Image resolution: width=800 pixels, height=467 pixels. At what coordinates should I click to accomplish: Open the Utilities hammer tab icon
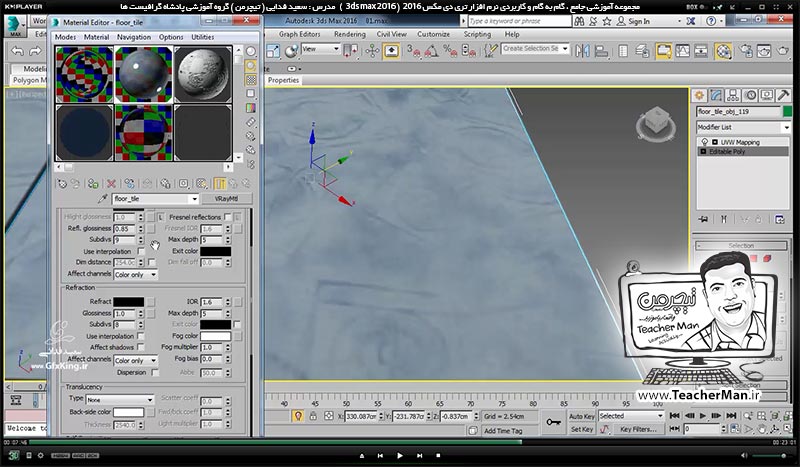[783, 95]
